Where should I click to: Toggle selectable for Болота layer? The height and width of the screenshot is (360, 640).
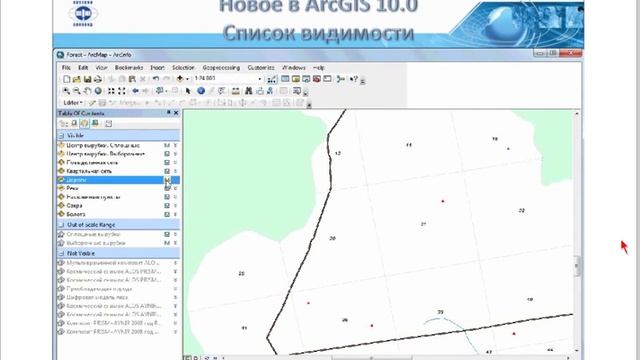[167, 214]
